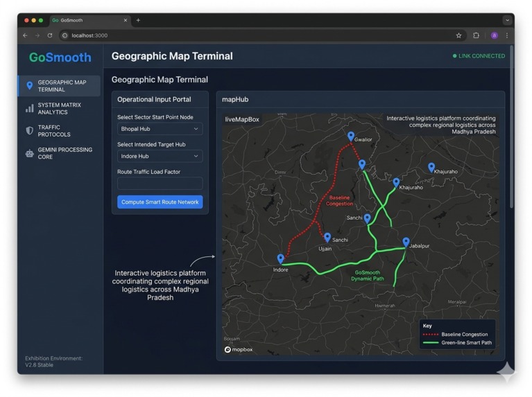Click the GoSmooth Dynamic Path label
Viewport: 532px width, 397px height.
[x=368, y=276]
